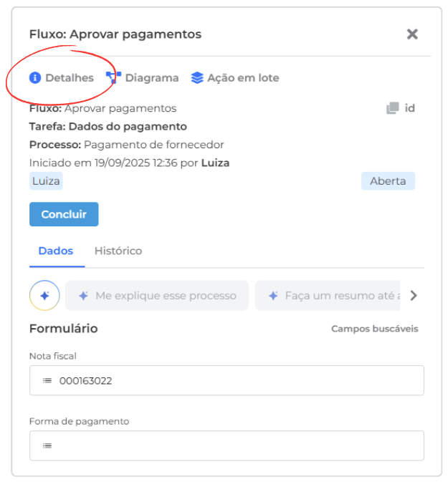The image size is (448, 482).
Task: Click the copy id icon
Action: pos(393,108)
